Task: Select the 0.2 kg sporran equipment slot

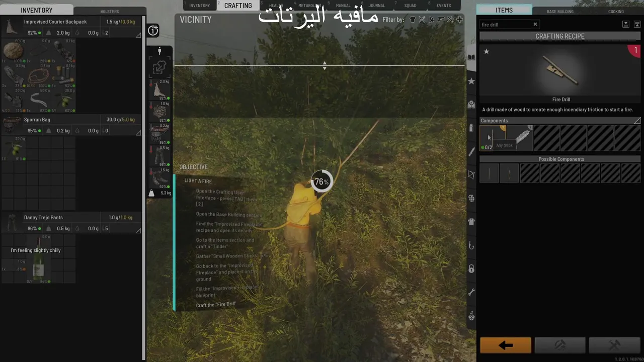Action: click(x=160, y=134)
